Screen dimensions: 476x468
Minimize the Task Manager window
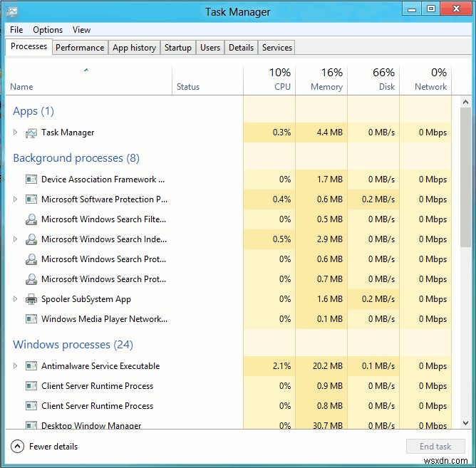tap(412, 9)
